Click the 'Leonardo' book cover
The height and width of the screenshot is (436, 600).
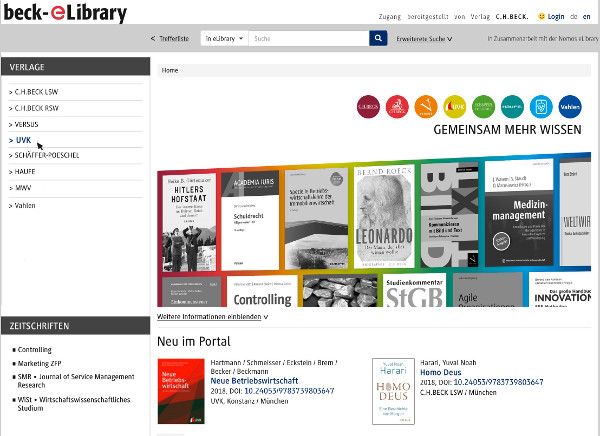click(384, 217)
